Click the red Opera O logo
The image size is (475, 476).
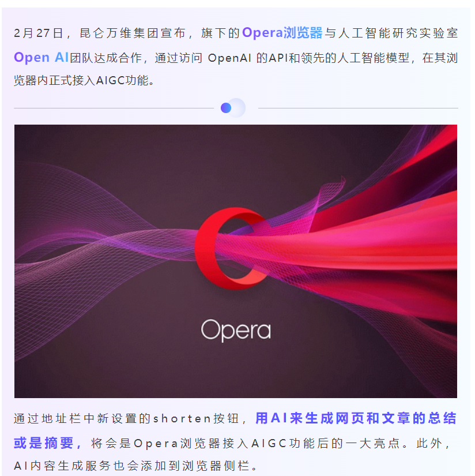pos(232,248)
